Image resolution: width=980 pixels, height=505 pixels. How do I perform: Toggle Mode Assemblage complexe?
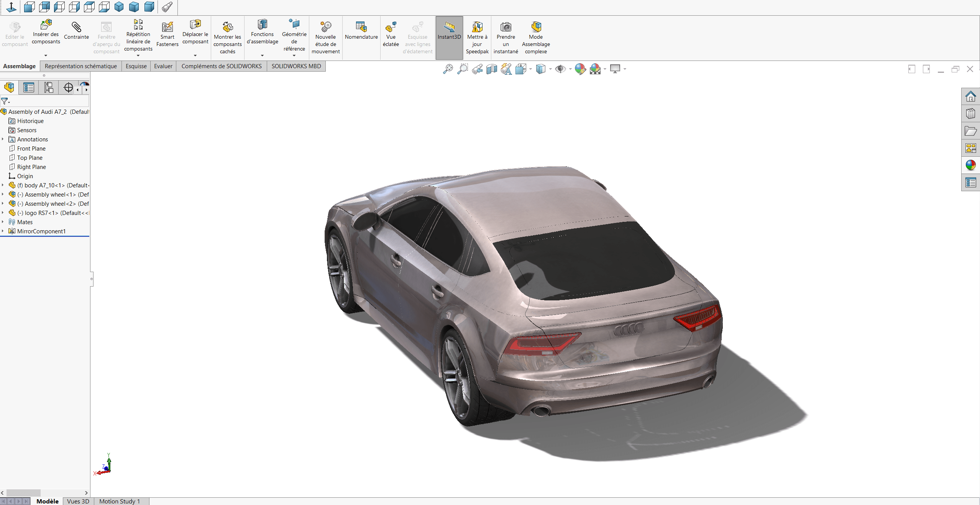tap(536, 38)
